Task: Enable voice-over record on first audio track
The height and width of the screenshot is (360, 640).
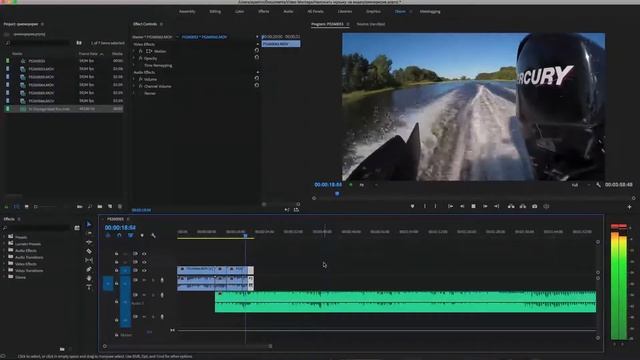Action: [x=162, y=280]
